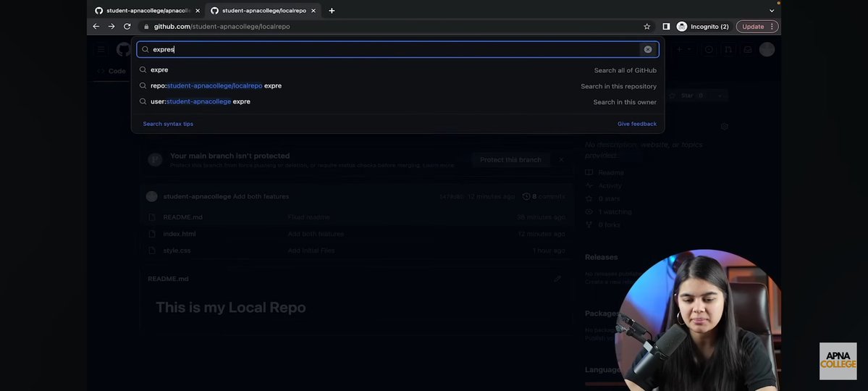Close the apnacollege browser tab

[198, 11]
